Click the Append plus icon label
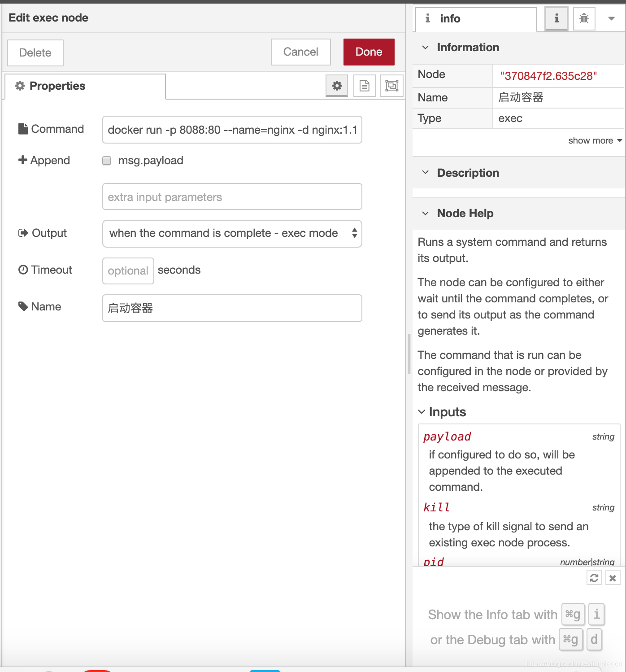The height and width of the screenshot is (672, 626). (44, 160)
